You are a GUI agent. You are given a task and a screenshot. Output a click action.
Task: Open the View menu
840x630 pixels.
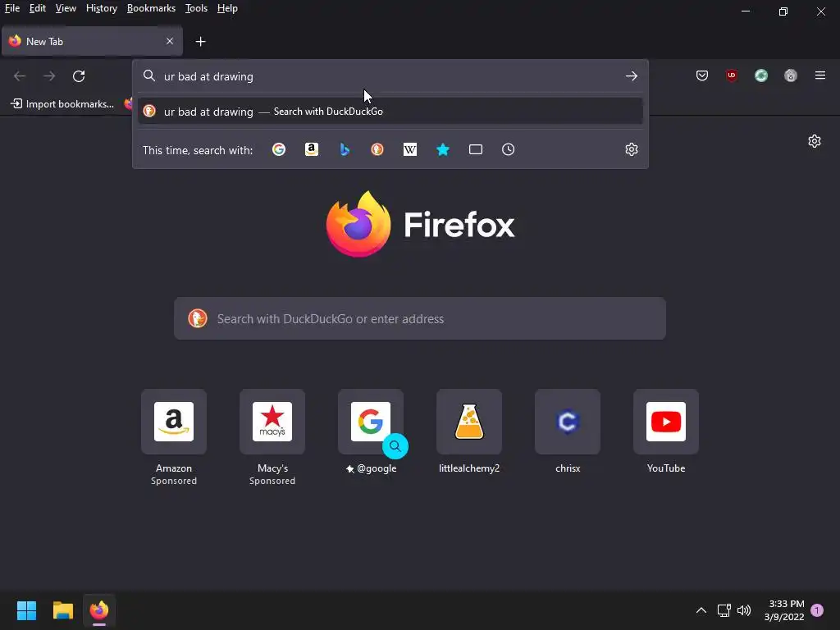(66, 8)
